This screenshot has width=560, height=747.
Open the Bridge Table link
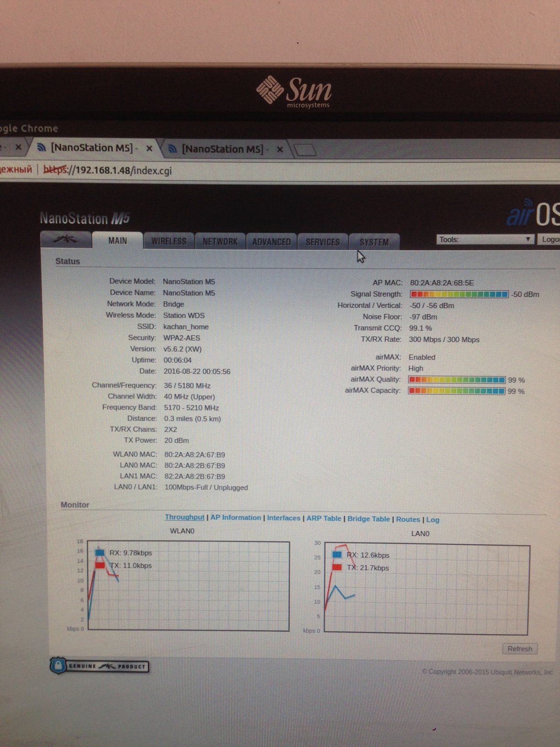coord(369,519)
